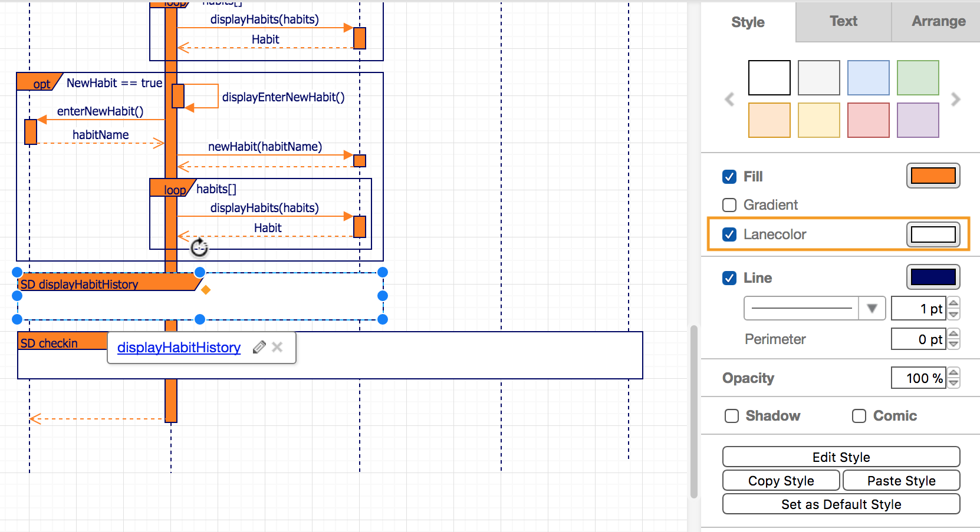Click the pencil icon to edit displayHabitHistory
Image resolution: width=980 pixels, height=532 pixels.
[x=258, y=348]
